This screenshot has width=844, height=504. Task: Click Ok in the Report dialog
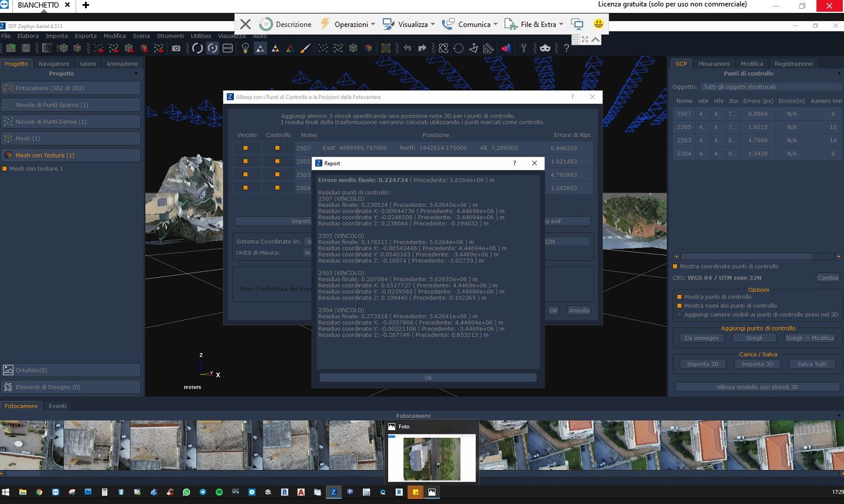[x=428, y=378]
